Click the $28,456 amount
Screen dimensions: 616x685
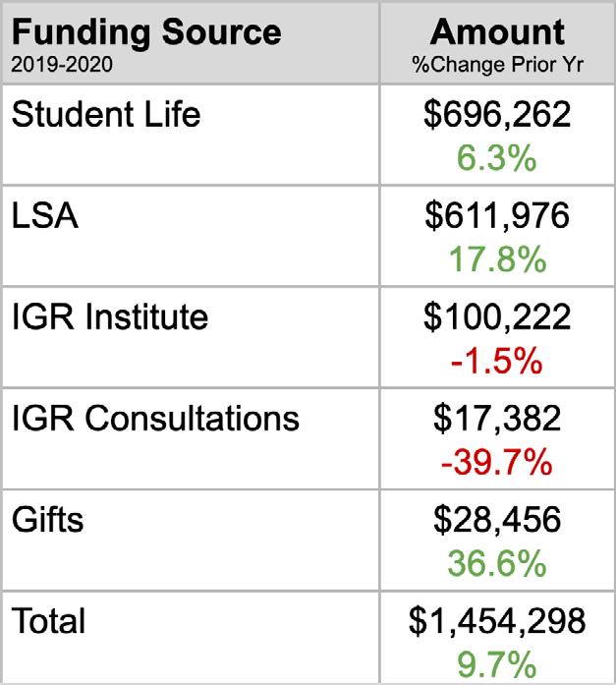coord(497,520)
